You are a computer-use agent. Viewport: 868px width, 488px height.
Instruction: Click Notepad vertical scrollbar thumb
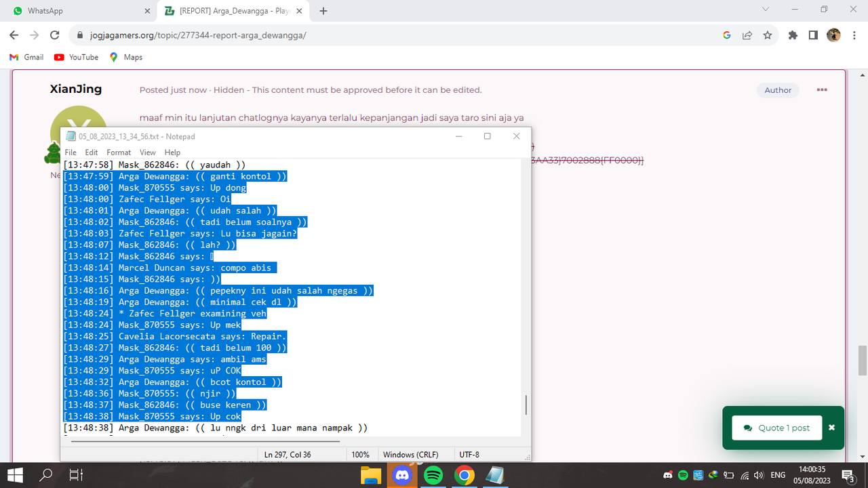tap(526, 405)
